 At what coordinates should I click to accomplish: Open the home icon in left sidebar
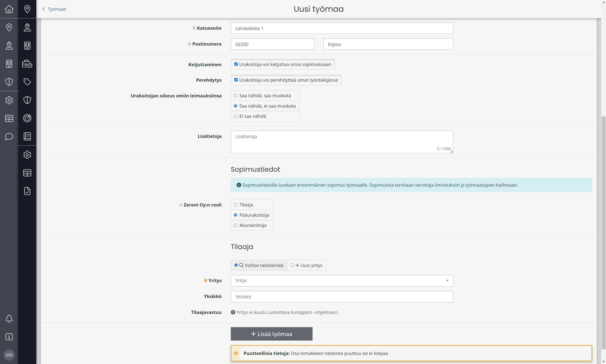click(9, 9)
